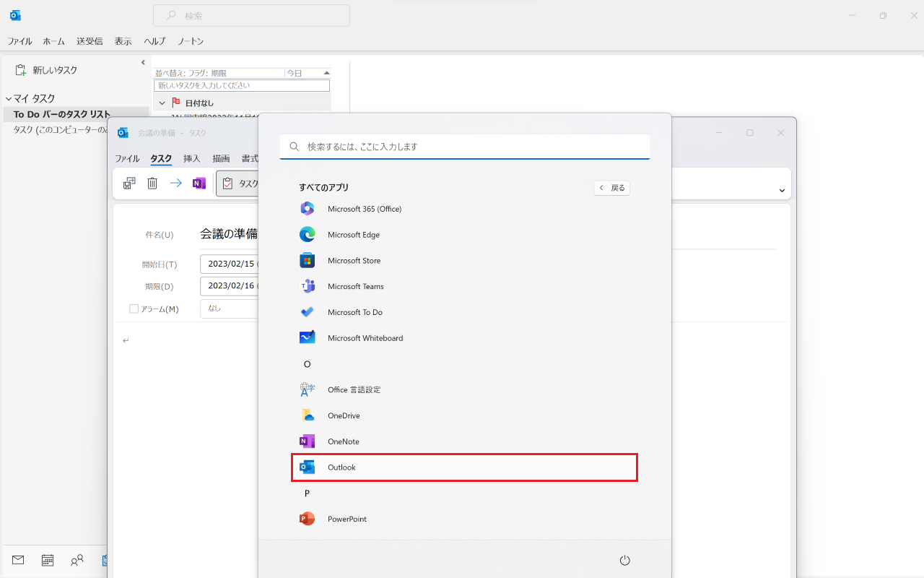
Task: Switch to People view icon
Action: [x=77, y=560]
